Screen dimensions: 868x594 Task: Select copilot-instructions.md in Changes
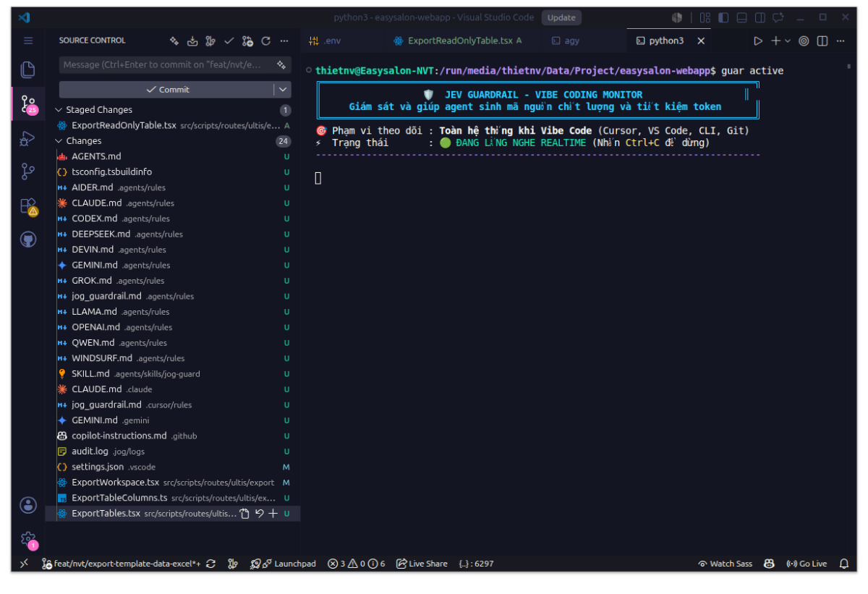(x=172, y=436)
